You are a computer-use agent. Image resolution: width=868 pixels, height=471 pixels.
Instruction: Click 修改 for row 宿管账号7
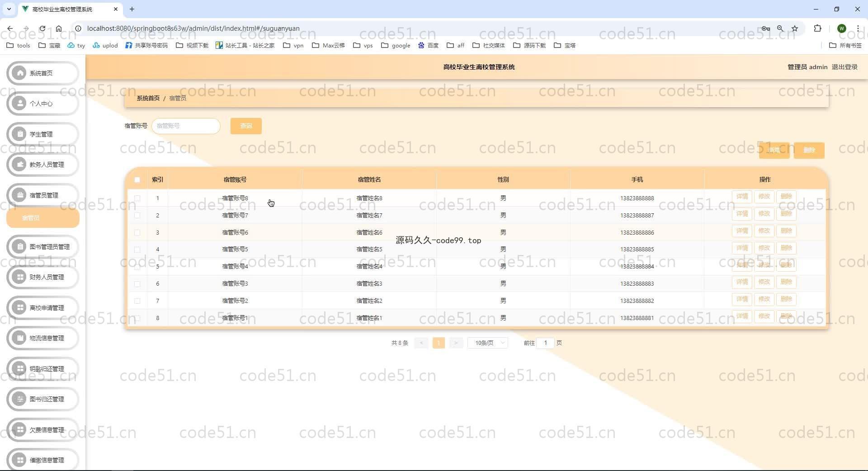click(x=764, y=214)
